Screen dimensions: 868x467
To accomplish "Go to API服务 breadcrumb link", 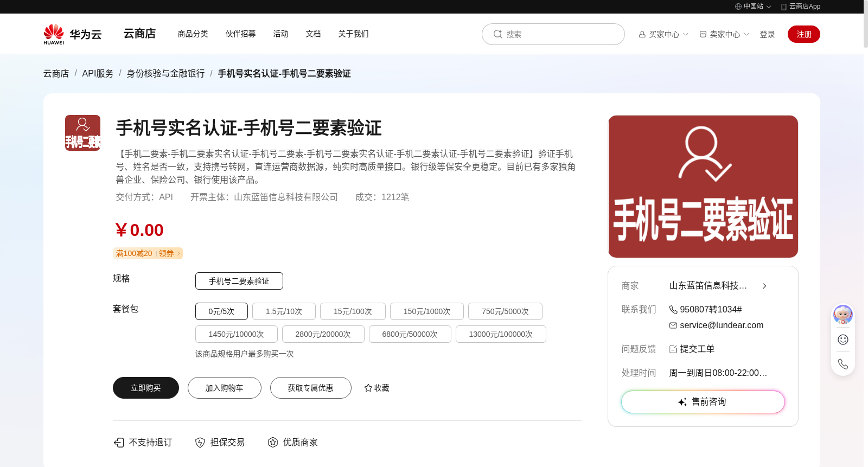I will 98,73.
